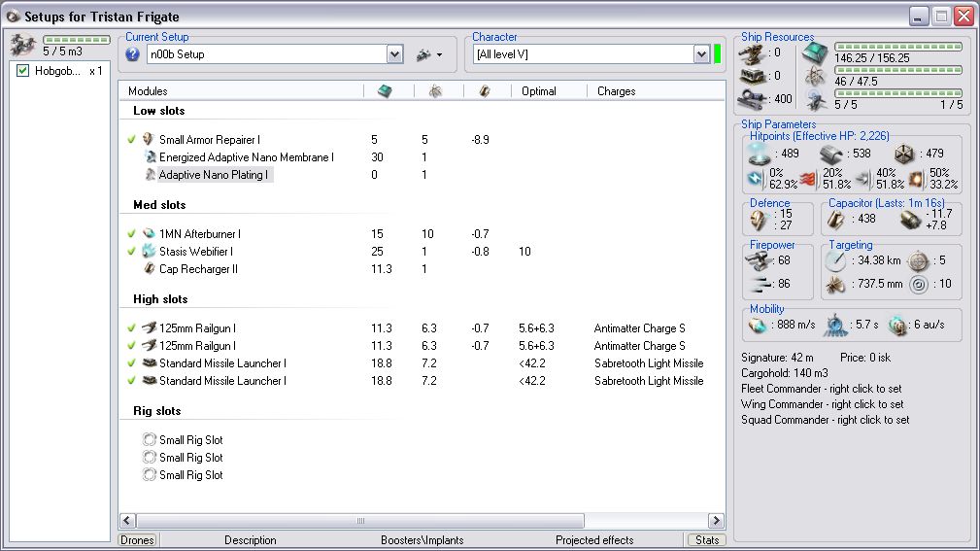
Task: Click the first 125mm Railgun I icon
Action: point(149,327)
